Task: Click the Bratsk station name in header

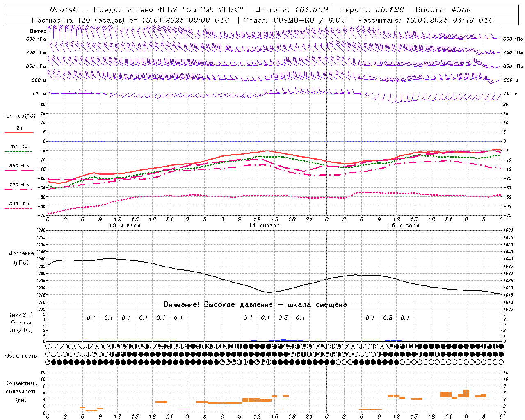Action: point(63,10)
